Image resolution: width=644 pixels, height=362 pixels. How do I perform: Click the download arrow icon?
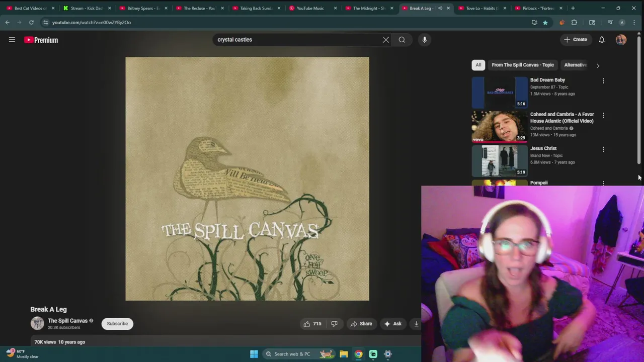tap(416, 324)
